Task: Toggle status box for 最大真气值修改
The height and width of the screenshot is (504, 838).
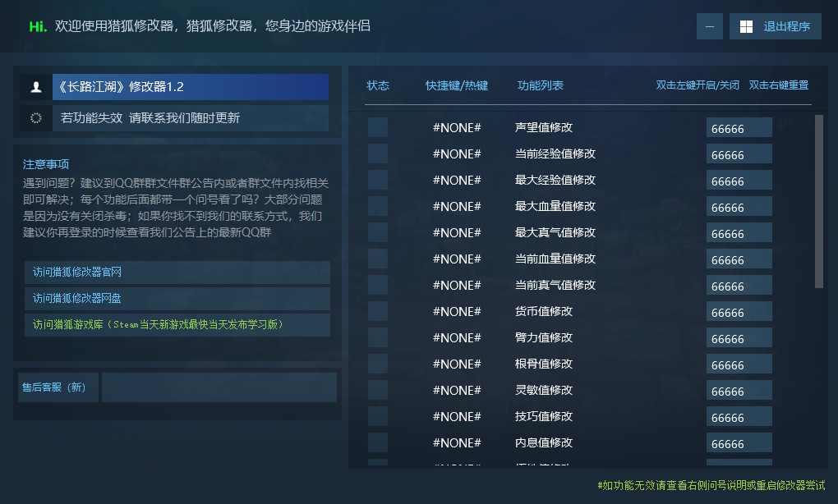Action: coord(378,232)
